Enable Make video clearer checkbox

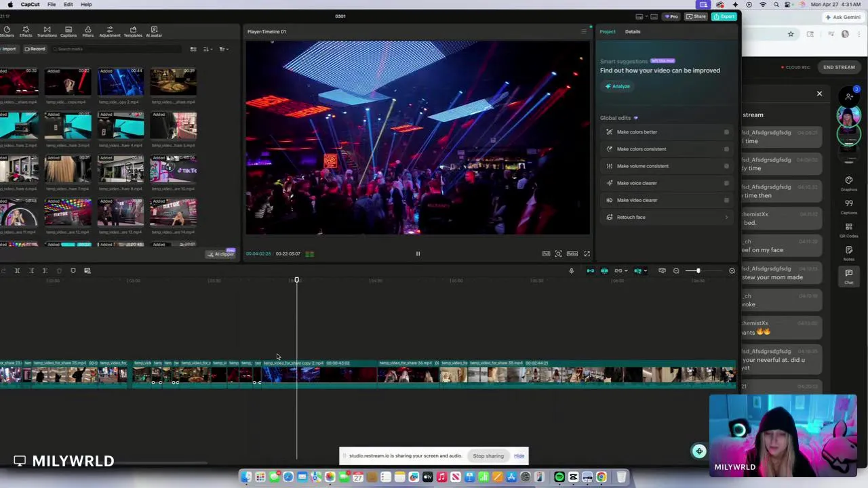pyautogui.click(x=726, y=200)
